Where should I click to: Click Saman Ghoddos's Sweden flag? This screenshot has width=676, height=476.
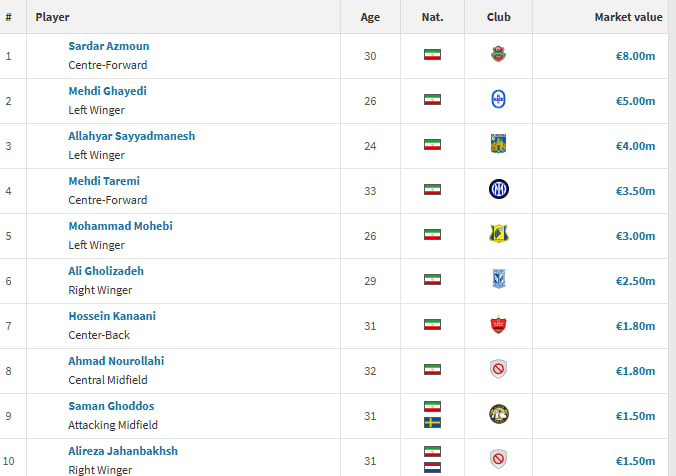point(432,423)
